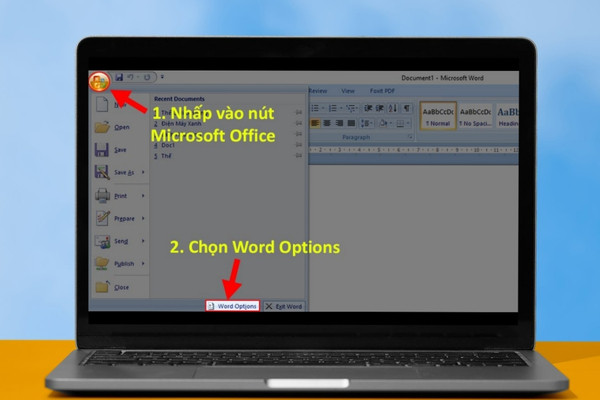Click the Redo icon in Quick Access Toolbar
Viewport: 600px width, 400px height.
tap(147, 77)
